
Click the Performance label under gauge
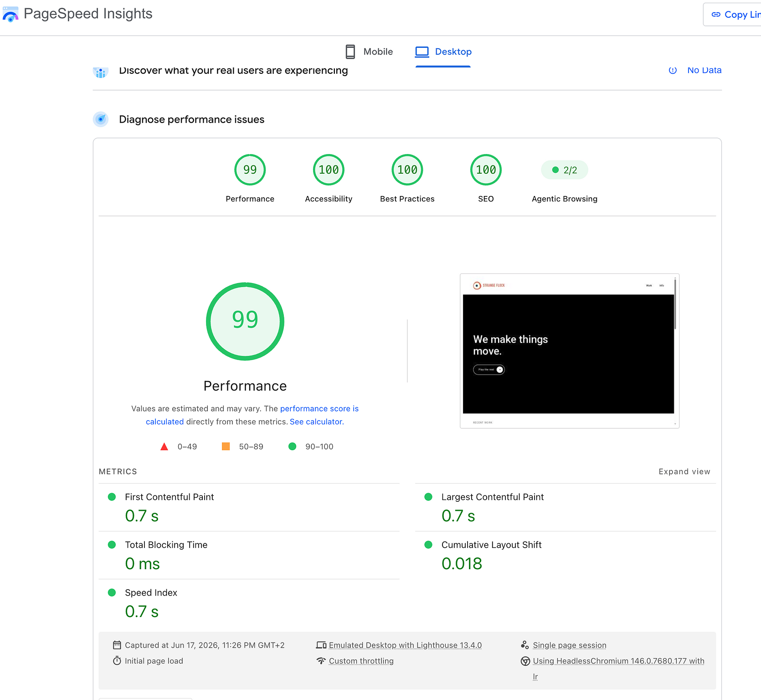click(x=250, y=199)
